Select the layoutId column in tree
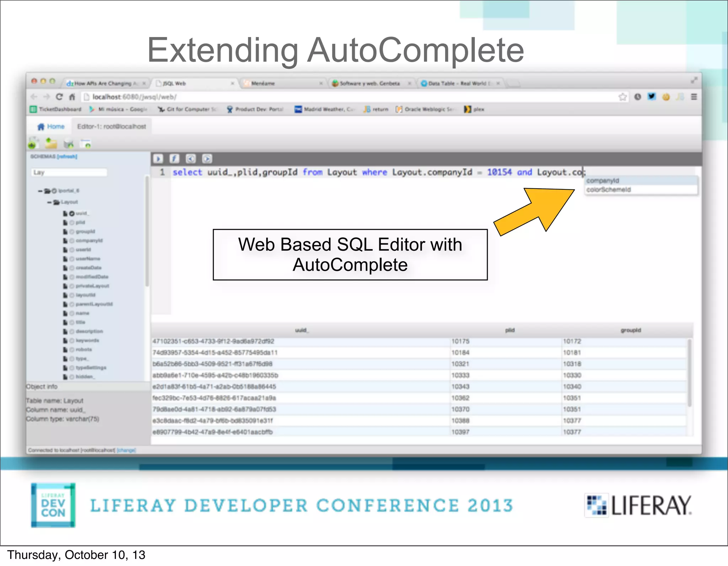This screenshot has height=566, width=728. (x=85, y=295)
